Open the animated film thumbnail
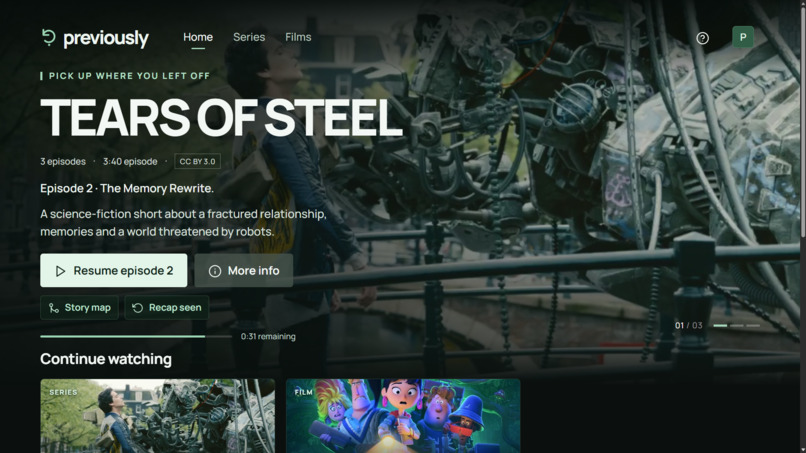 click(403, 416)
